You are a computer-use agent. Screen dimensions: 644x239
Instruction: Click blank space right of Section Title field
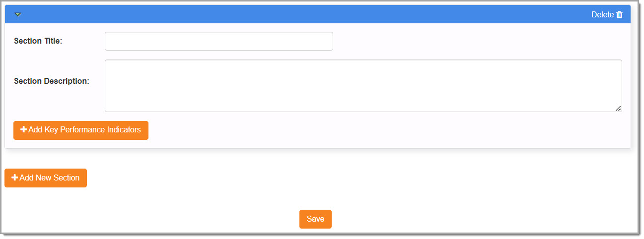472,41
